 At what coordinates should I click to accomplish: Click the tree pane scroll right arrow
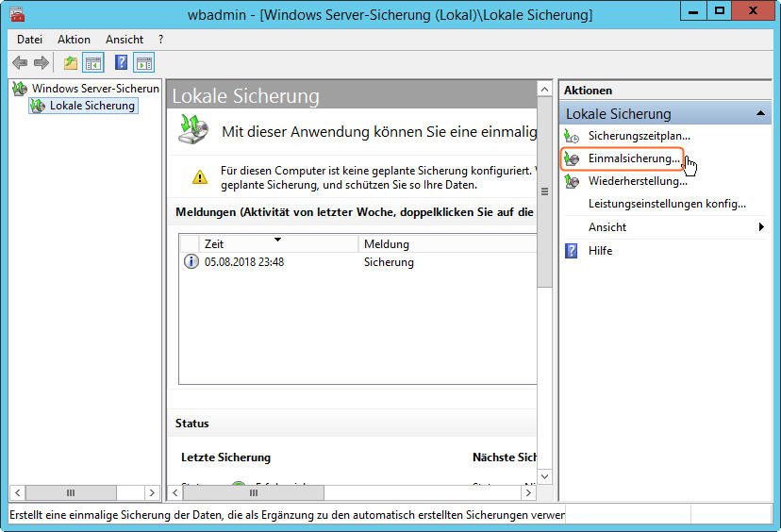(x=152, y=492)
